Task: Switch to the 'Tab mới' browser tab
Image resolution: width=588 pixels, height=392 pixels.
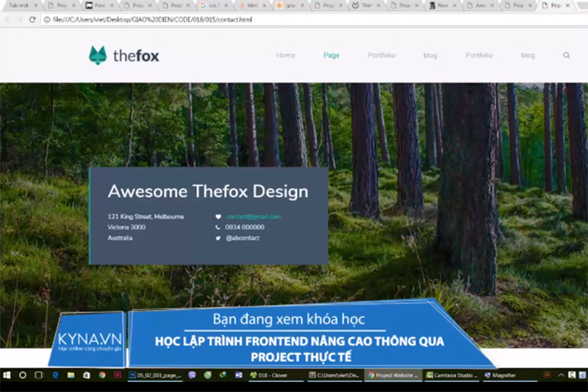Action: (22, 5)
